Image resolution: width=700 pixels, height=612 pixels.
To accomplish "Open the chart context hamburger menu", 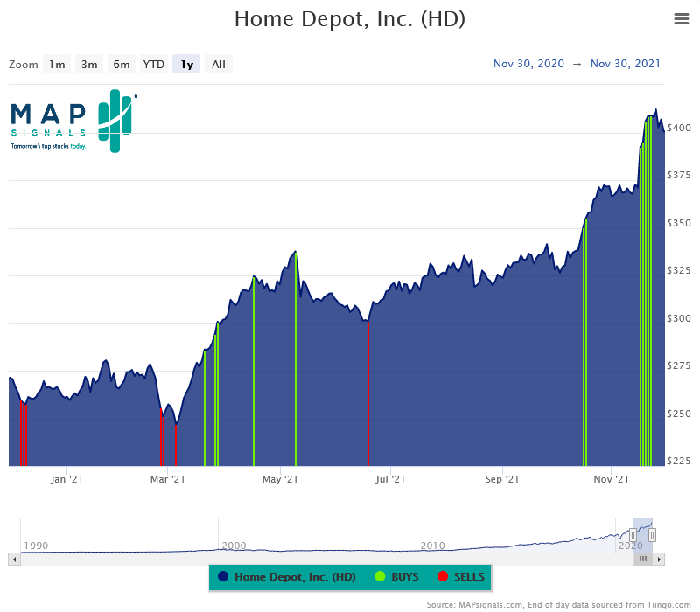I will (682, 18).
